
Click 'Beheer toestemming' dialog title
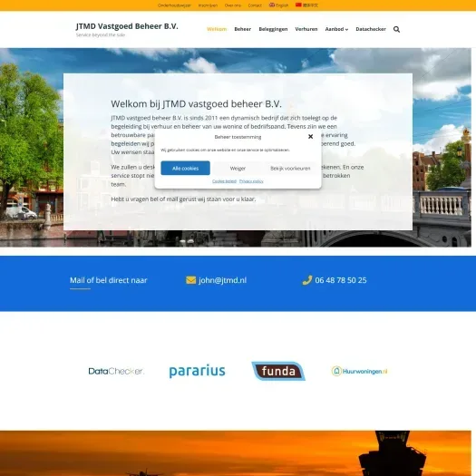pos(238,137)
